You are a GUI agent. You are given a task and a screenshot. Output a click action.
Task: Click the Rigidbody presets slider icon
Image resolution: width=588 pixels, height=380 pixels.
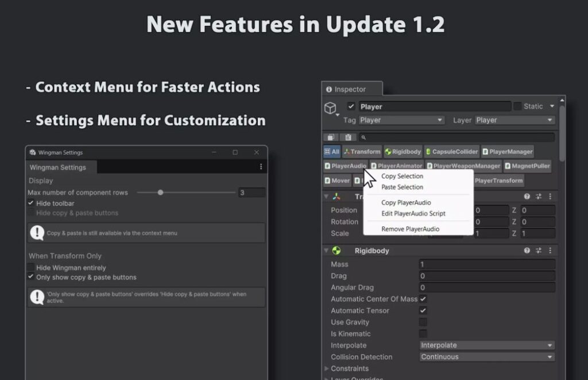tap(539, 251)
